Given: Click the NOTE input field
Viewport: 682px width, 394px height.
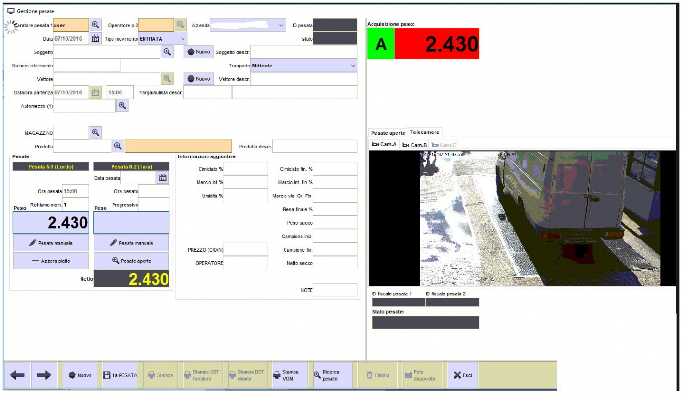Looking at the screenshot, I should click(x=335, y=290).
